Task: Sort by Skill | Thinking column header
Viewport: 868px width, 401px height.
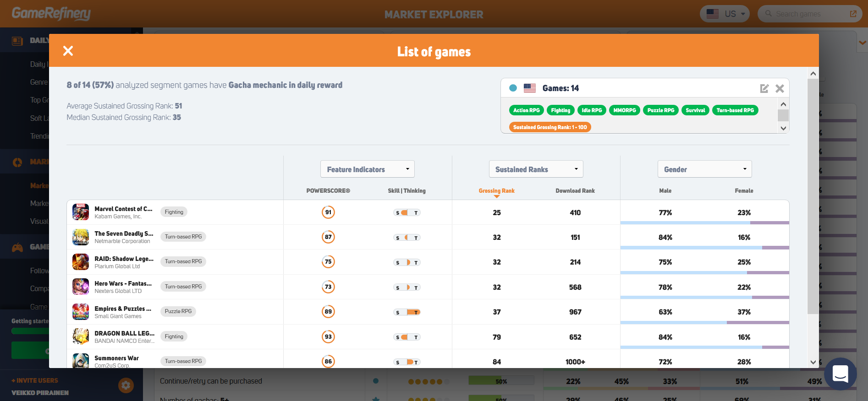Action: (x=407, y=191)
